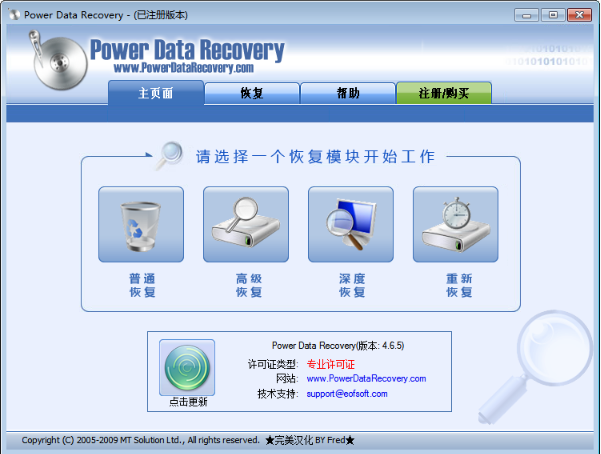Click the red 专业许可证 license text
The height and width of the screenshot is (454, 601).
(330, 364)
